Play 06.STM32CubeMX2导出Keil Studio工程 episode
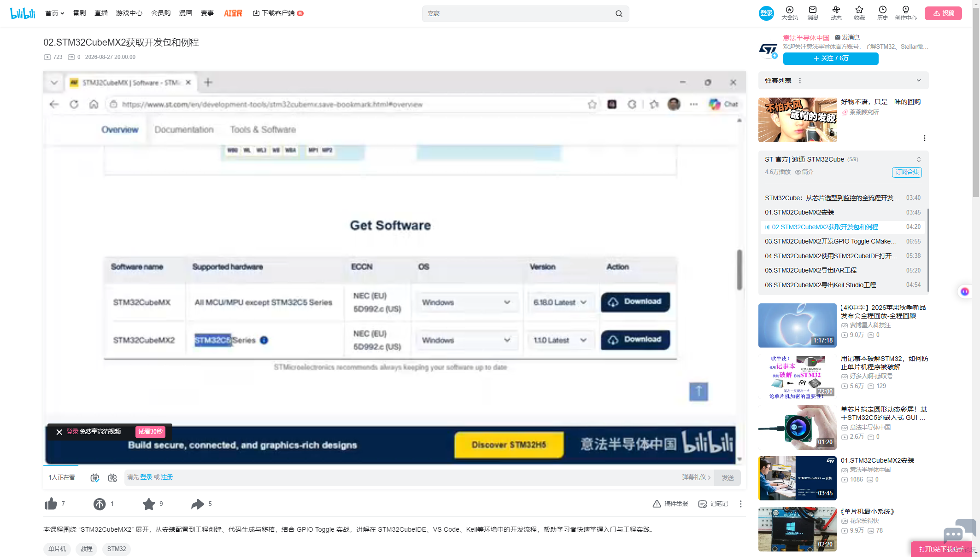The image size is (980, 557). 843,285
